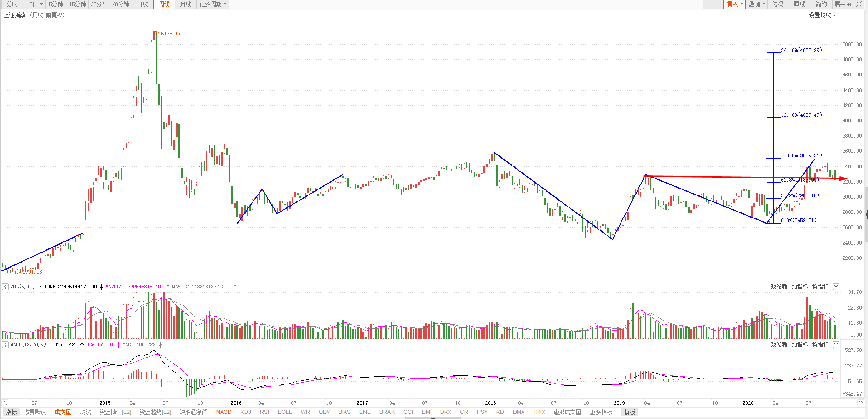The width and height of the screenshot is (868, 419).
Task: Click 1991.06 low price marker
Action: click(x=32, y=272)
